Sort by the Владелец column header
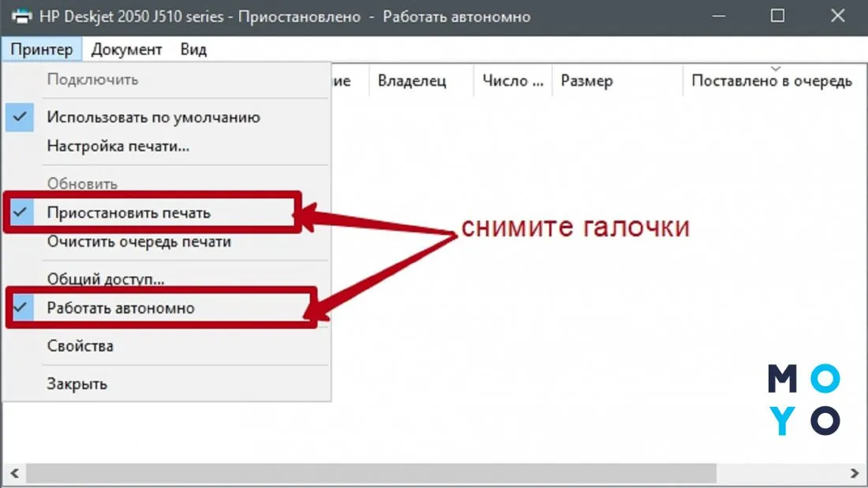The width and height of the screenshot is (868, 488). pos(421,80)
